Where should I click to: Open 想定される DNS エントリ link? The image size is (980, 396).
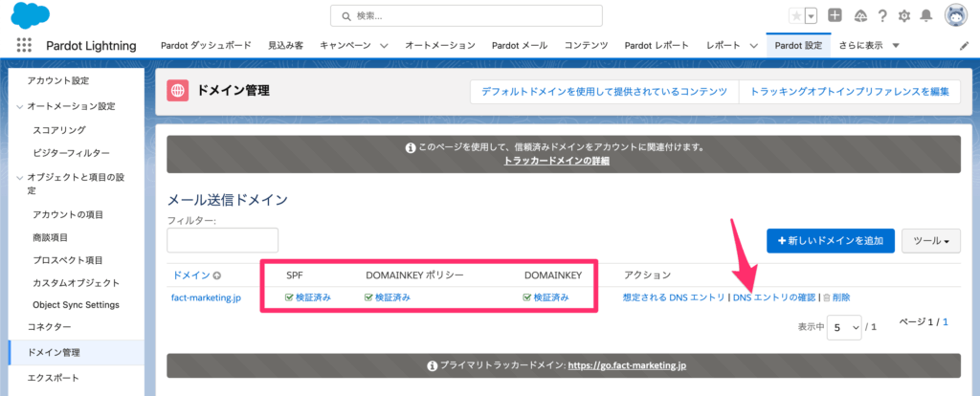click(x=674, y=297)
